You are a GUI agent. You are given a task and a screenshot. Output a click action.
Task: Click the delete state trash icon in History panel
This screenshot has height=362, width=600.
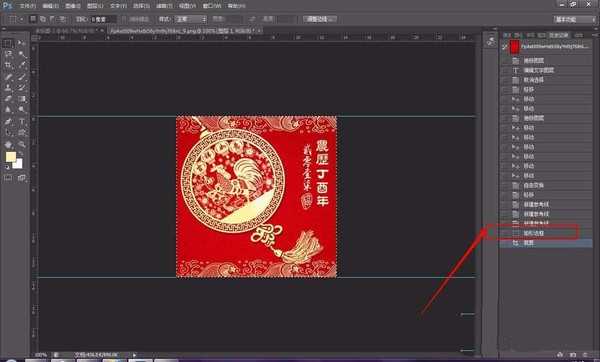click(585, 355)
